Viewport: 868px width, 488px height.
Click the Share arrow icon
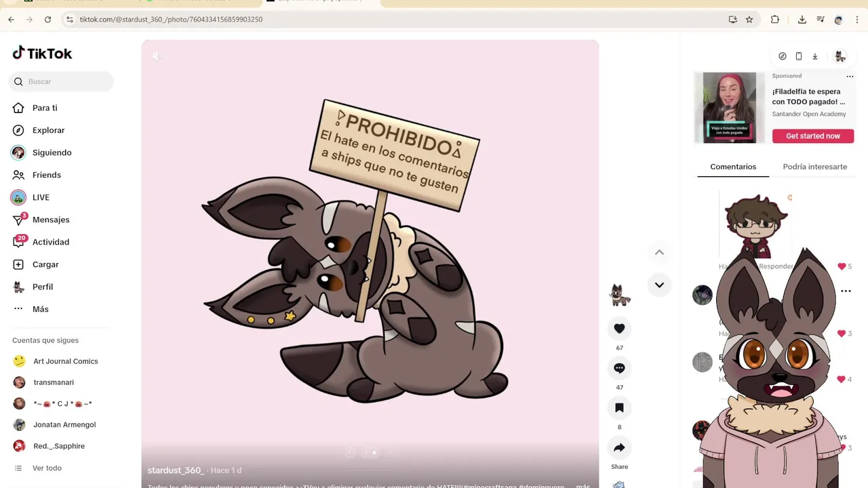[619, 448]
